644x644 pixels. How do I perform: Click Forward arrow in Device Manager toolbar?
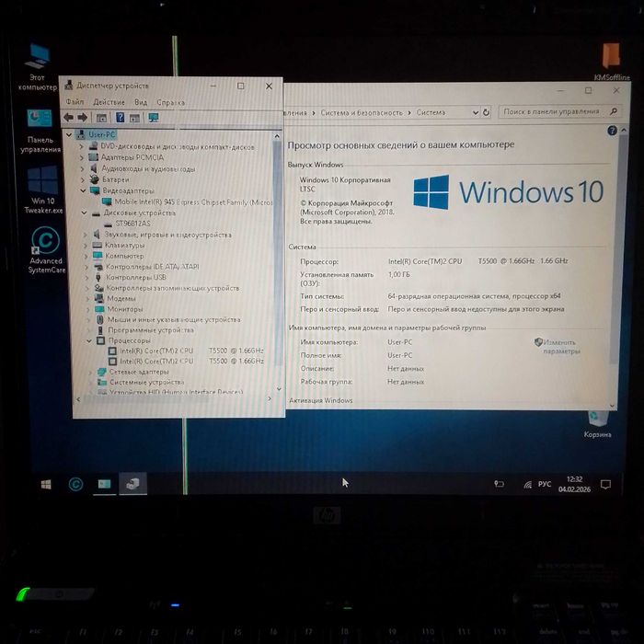83,118
